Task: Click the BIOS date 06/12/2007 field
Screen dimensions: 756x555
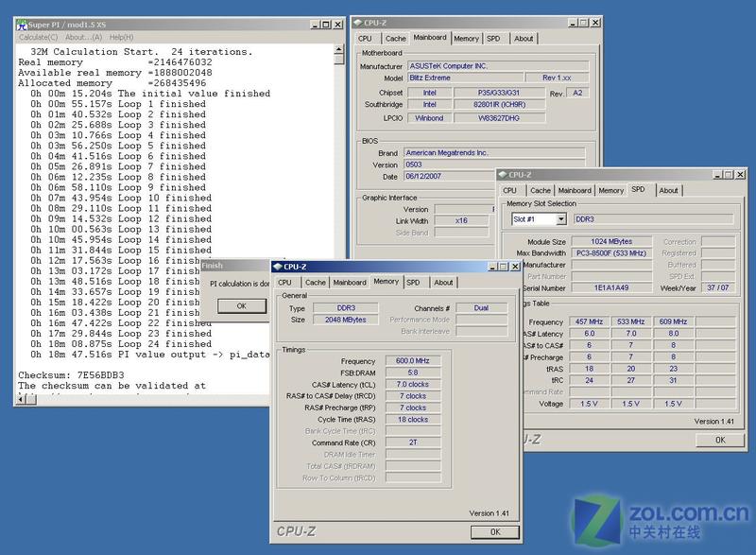Action: click(x=451, y=177)
